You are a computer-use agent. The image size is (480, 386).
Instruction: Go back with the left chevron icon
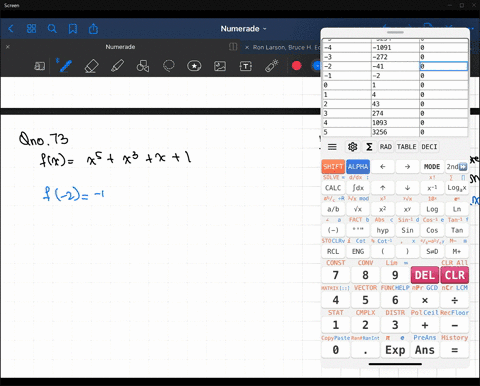coord(11,29)
